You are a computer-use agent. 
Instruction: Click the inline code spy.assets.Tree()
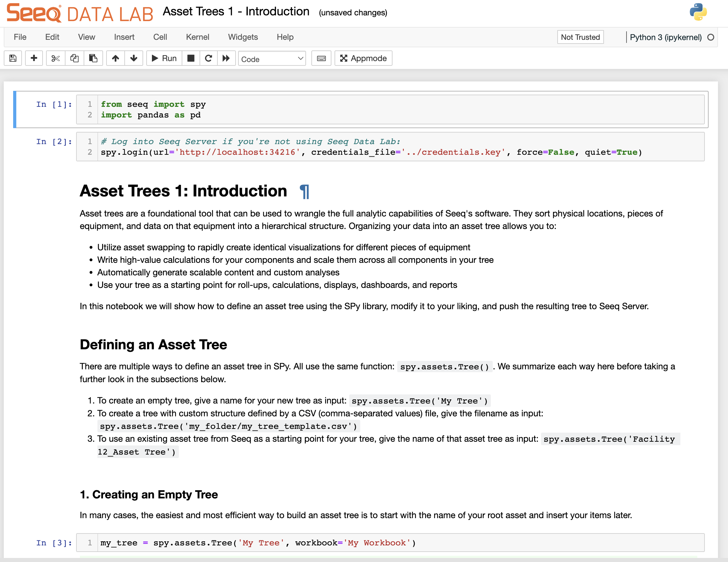(445, 367)
